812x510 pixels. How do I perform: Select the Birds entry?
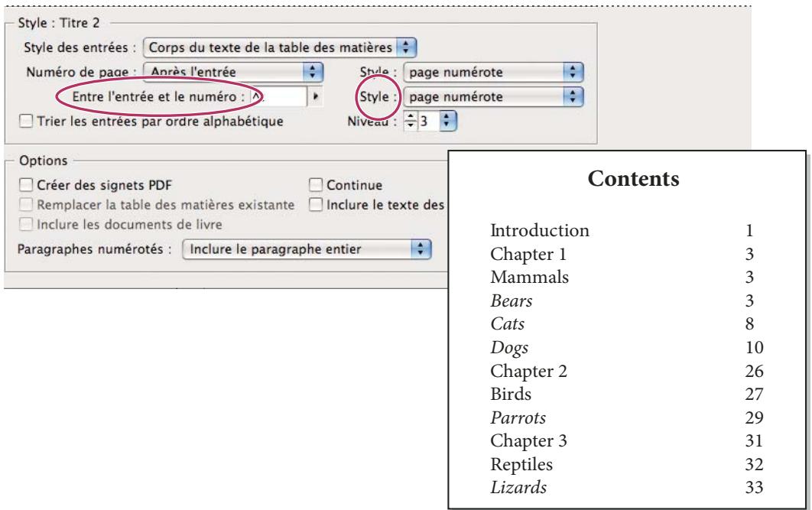[511, 394]
